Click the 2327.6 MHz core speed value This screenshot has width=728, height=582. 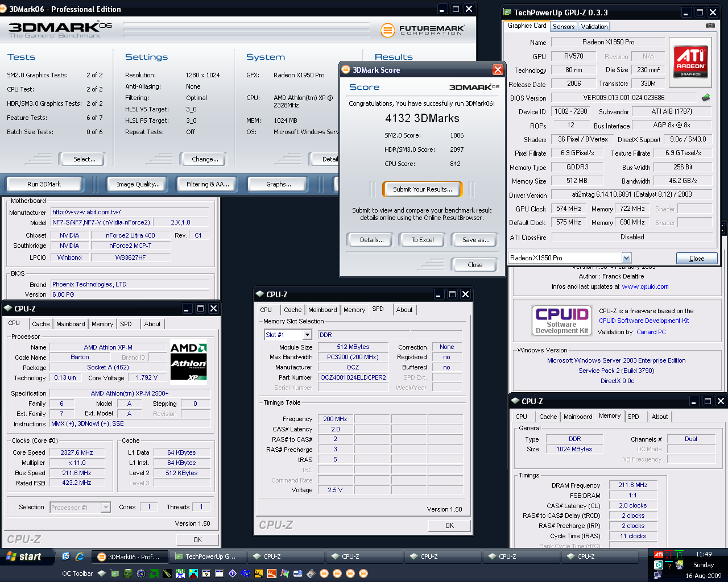77,452
